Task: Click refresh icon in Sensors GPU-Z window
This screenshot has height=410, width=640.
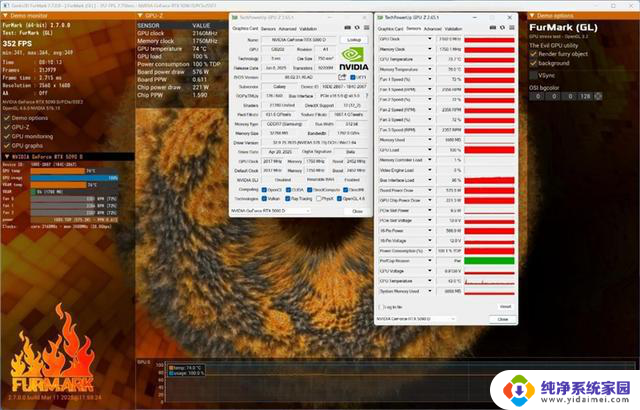Action: click(502, 28)
